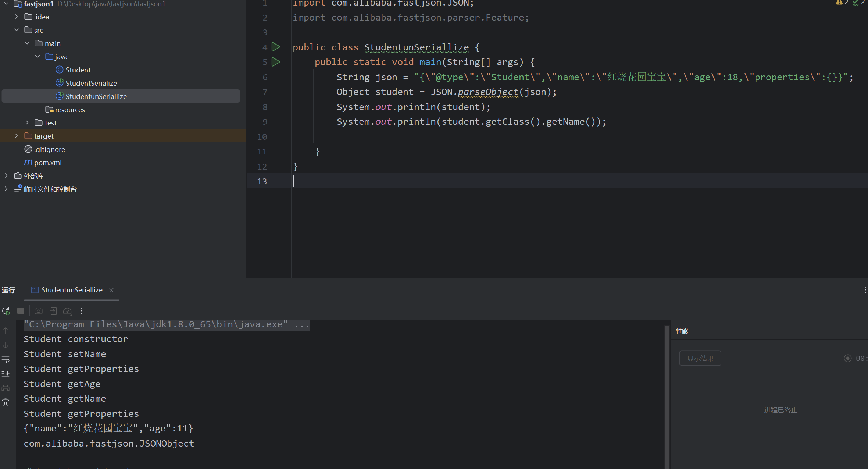Click the 显示结果 button
The height and width of the screenshot is (469, 868).
(x=700, y=358)
